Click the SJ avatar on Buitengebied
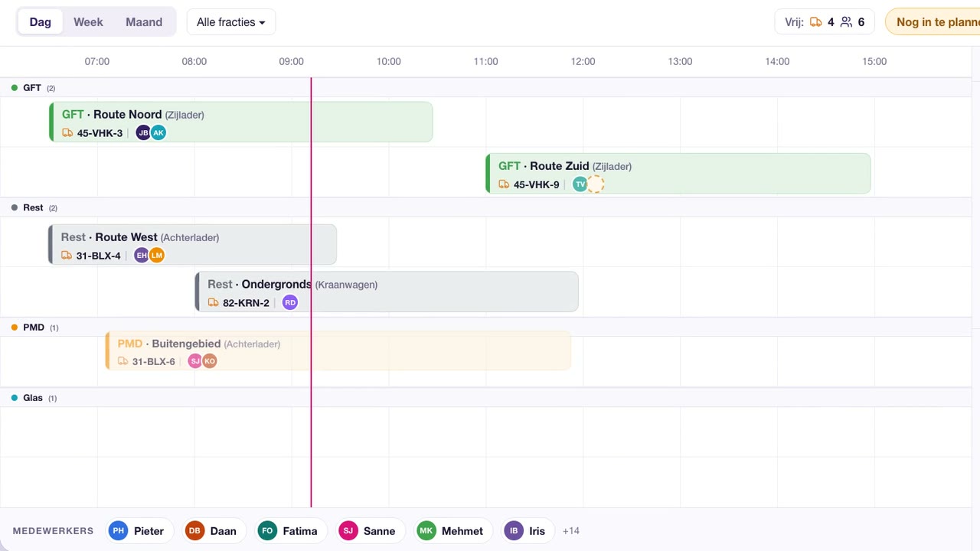 coord(195,361)
